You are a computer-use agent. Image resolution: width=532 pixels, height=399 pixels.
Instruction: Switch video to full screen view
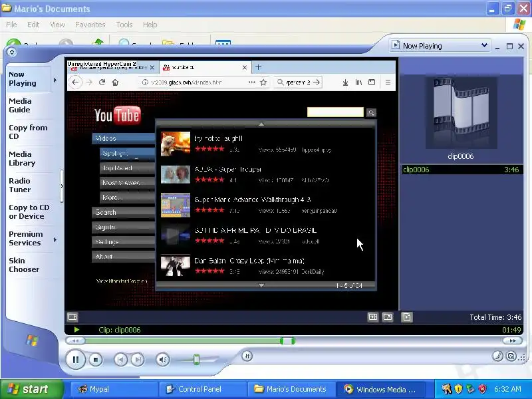(x=388, y=317)
